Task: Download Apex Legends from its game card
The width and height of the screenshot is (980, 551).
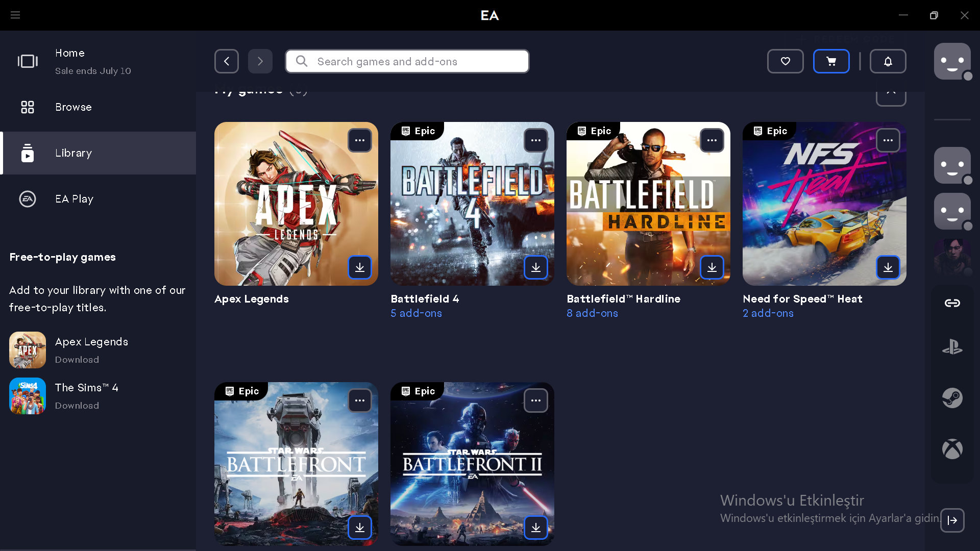Action: point(360,267)
